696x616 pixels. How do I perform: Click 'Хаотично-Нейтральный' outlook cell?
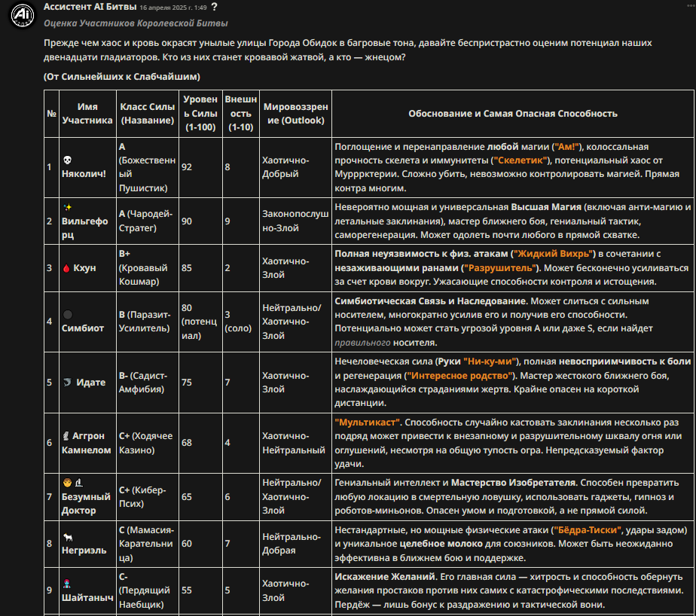pyautogui.click(x=295, y=443)
